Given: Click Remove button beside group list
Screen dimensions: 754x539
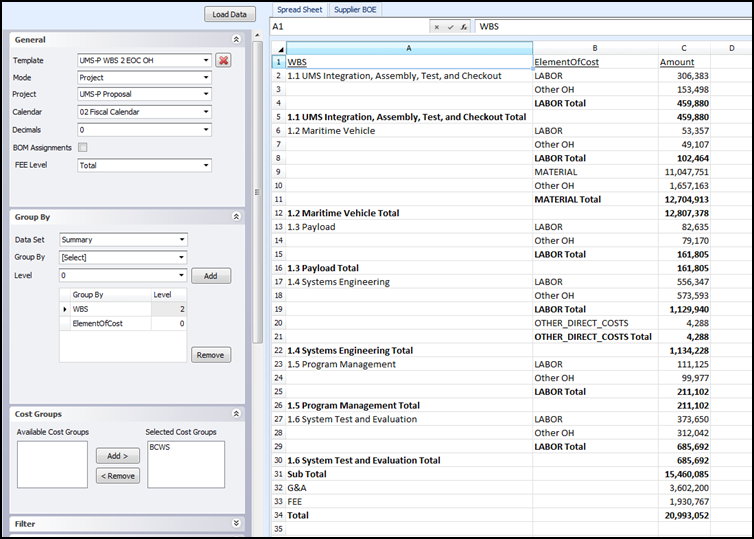Looking at the screenshot, I should 211,355.
